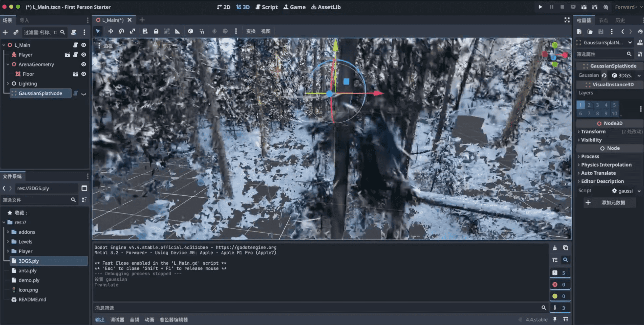Enable render layer 6 in Layers grid
The height and width of the screenshot is (325, 644).
581,113
